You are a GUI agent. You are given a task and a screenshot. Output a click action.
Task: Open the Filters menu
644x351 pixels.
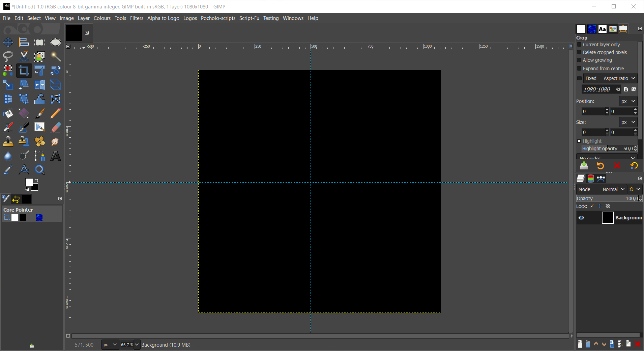coord(137,18)
